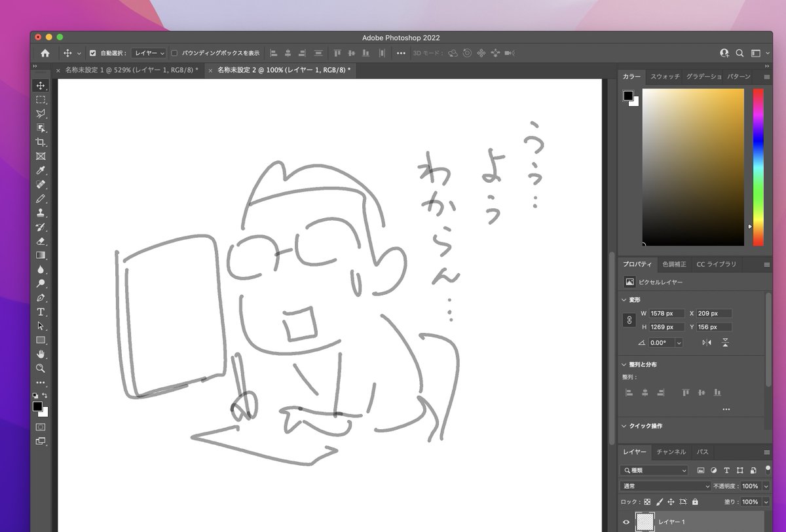This screenshot has height=532, width=786.
Task: Open the rotation angle dropdown
Action: pyautogui.click(x=679, y=343)
